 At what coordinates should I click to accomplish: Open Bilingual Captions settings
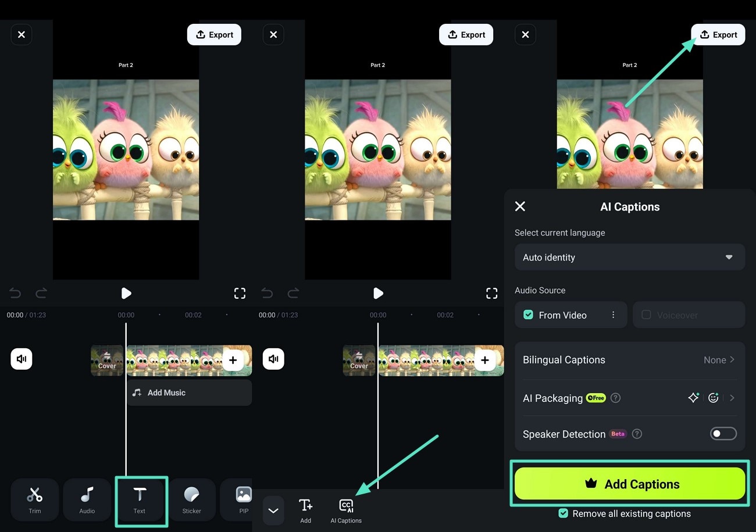[630, 360]
